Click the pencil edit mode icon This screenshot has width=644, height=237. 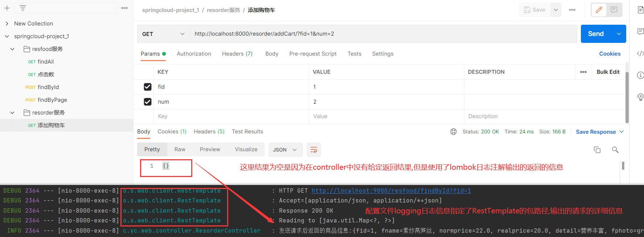pyautogui.click(x=599, y=10)
